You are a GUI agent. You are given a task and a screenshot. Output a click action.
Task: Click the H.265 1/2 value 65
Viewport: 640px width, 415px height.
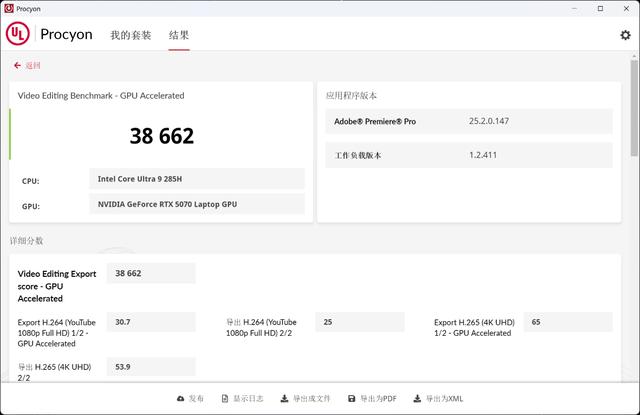pos(568,322)
